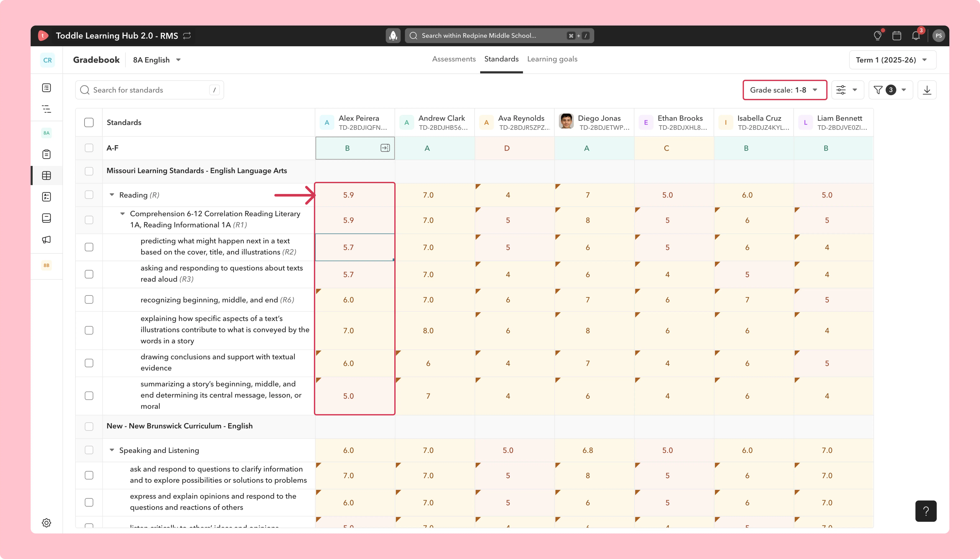Open the calendar icon in top bar
The width and height of the screenshot is (980, 559).
(897, 36)
